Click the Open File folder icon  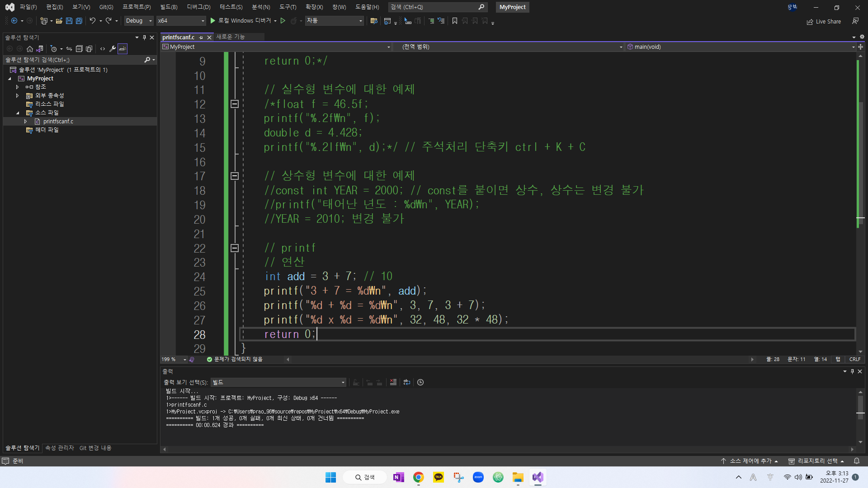click(x=59, y=21)
